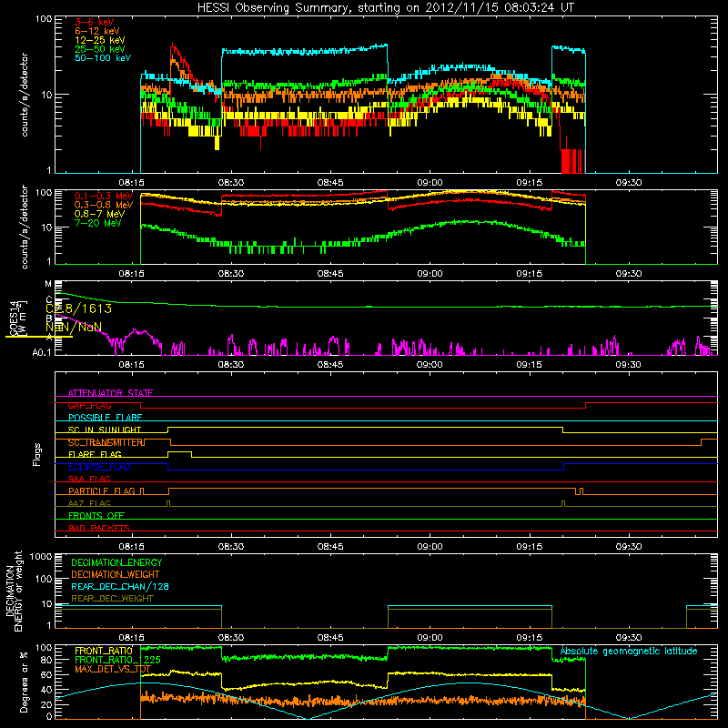
Task: Click the "1000" y-axis tick in decimation panel
Action: click(41, 557)
